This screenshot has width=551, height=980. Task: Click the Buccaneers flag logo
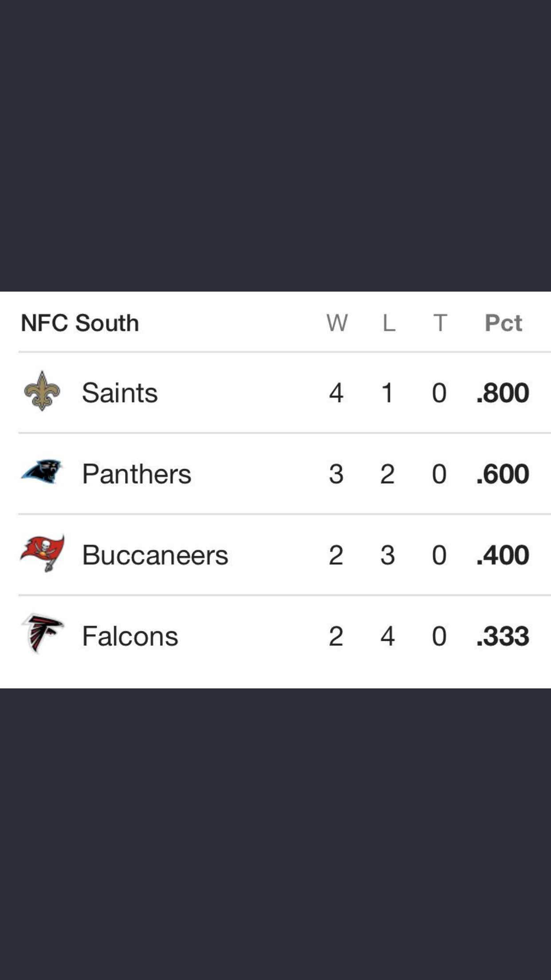pyautogui.click(x=43, y=553)
